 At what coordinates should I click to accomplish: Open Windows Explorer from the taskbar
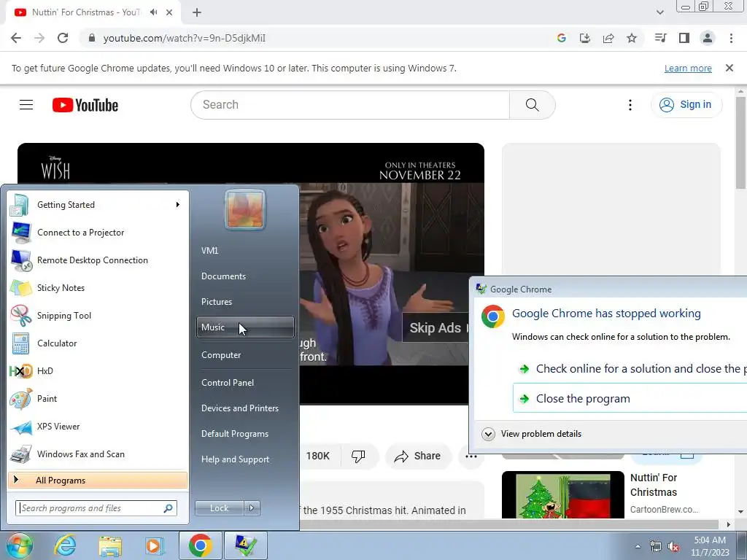110,545
